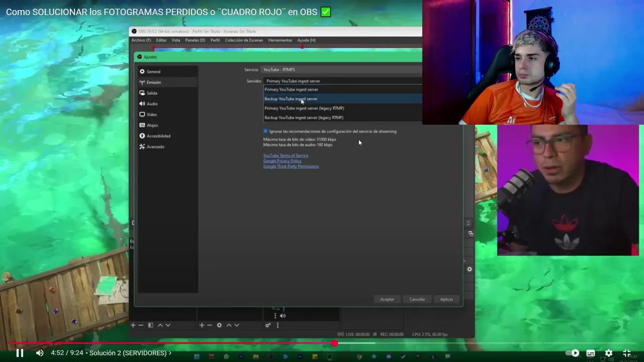Click the OBS logo in main title bar

coord(134,32)
